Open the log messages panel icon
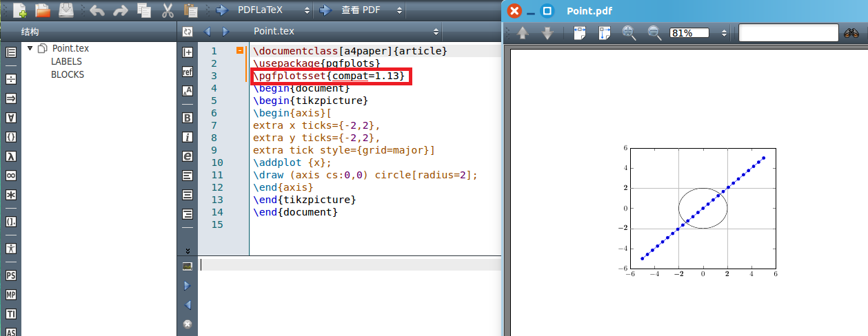 coord(187,266)
